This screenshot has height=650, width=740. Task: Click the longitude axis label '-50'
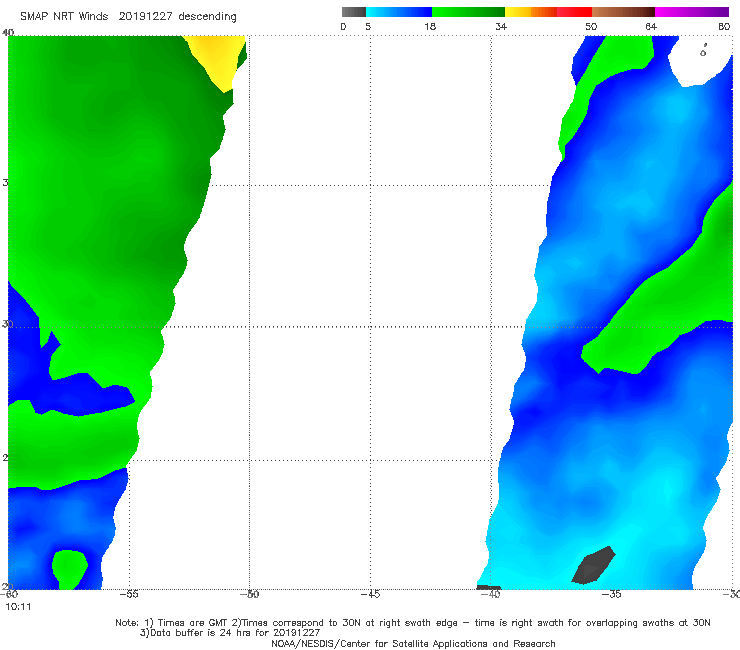[249, 594]
